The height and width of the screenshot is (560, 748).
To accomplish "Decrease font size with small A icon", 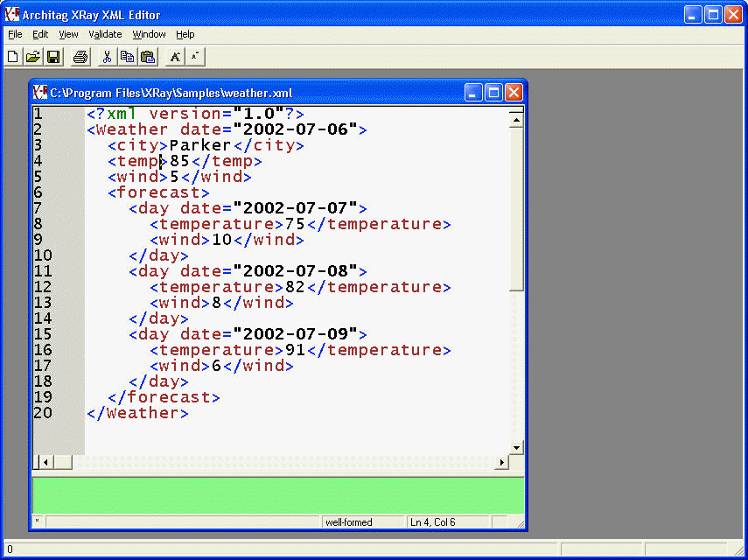I will [x=195, y=57].
